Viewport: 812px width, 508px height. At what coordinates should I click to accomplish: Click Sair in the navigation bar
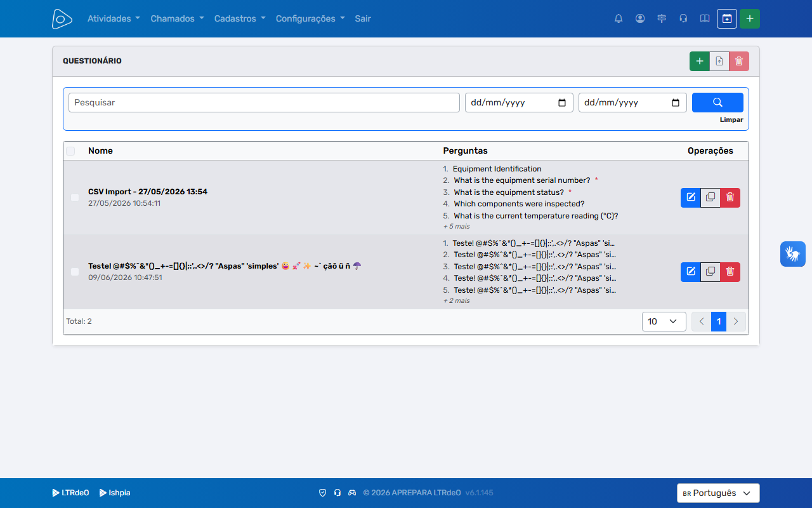point(363,18)
